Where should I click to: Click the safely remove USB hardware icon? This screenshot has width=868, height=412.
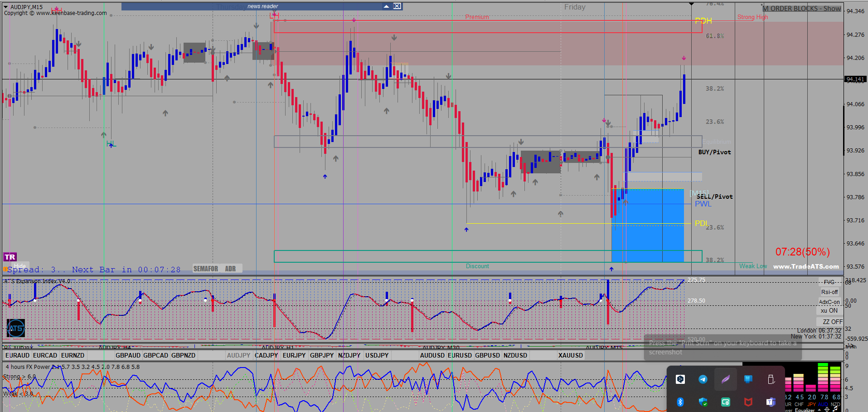tap(771, 379)
